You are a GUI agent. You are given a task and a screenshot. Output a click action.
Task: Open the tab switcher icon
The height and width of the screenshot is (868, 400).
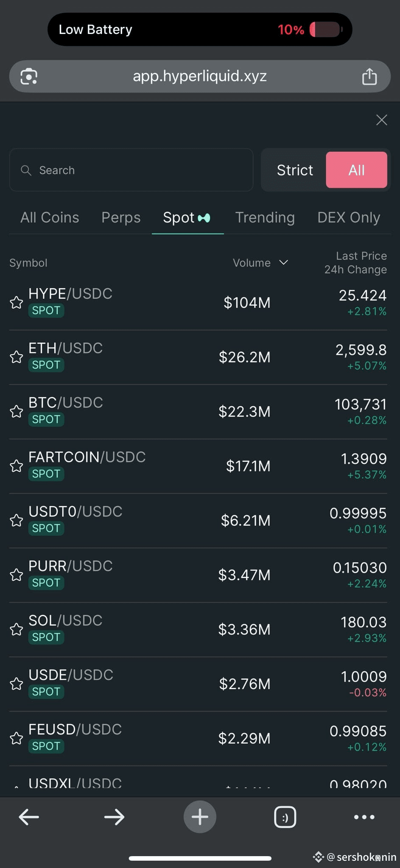[285, 817]
